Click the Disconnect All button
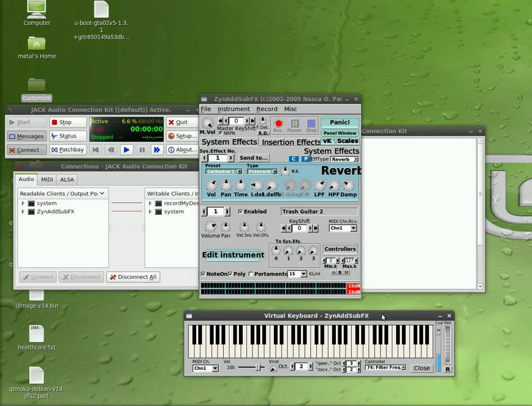 coord(134,277)
